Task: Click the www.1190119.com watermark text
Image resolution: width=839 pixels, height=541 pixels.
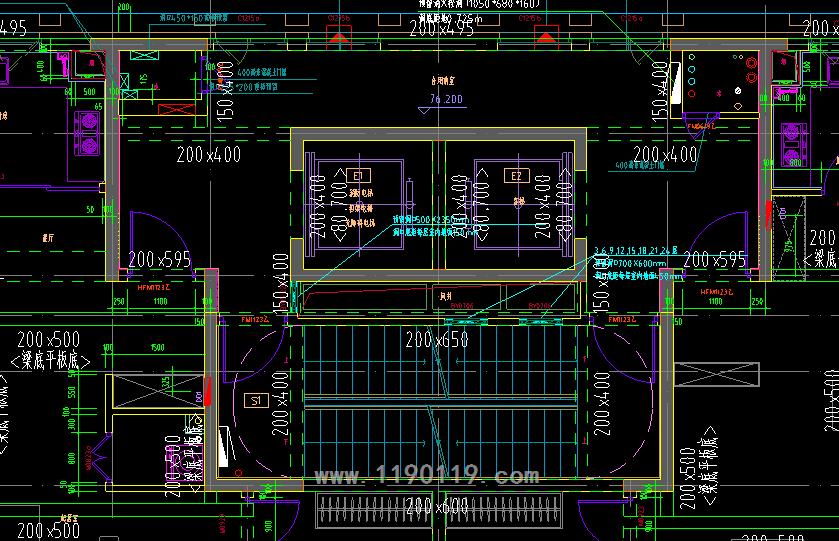Action: pyautogui.click(x=426, y=477)
